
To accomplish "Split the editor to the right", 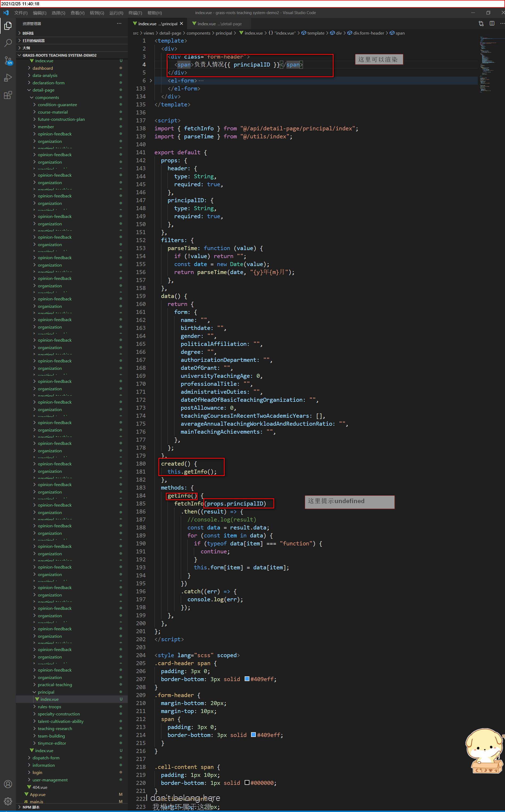I will (492, 23).
